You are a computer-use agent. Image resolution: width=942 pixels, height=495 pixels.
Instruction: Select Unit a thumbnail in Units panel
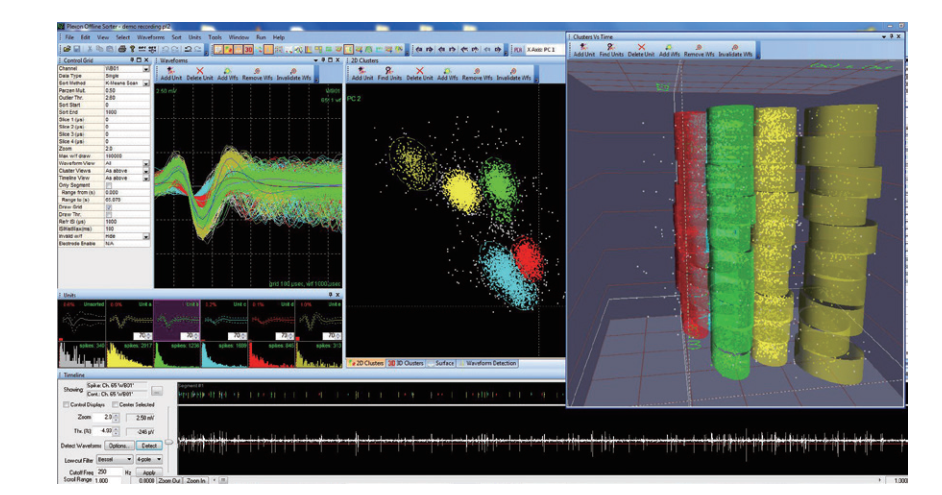click(130, 321)
